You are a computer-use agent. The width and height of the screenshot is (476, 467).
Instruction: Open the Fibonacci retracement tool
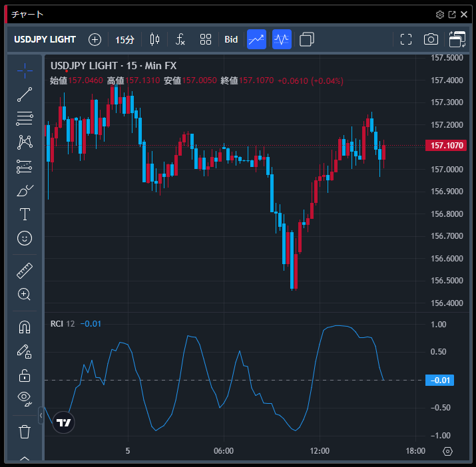click(x=25, y=119)
